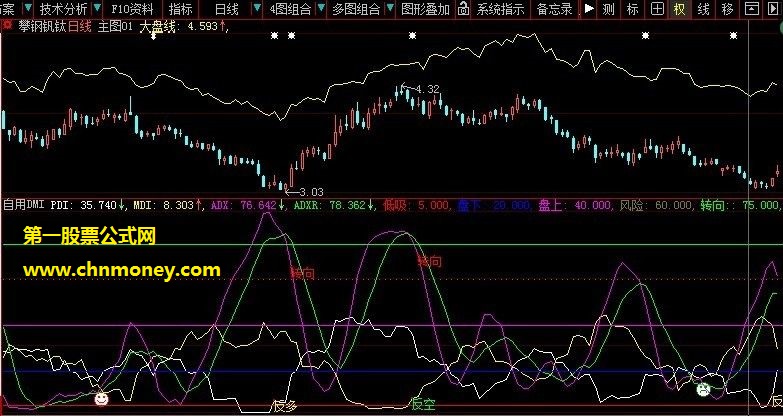This screenshot has width=783, height=416.
Task: Toggle the 线 drawing button
Action: (703, 8)
